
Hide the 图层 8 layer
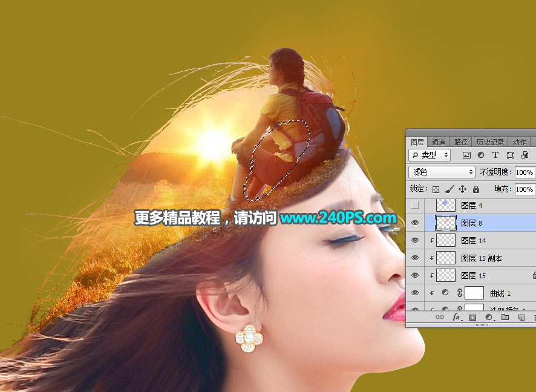click(x=414, y=223)
